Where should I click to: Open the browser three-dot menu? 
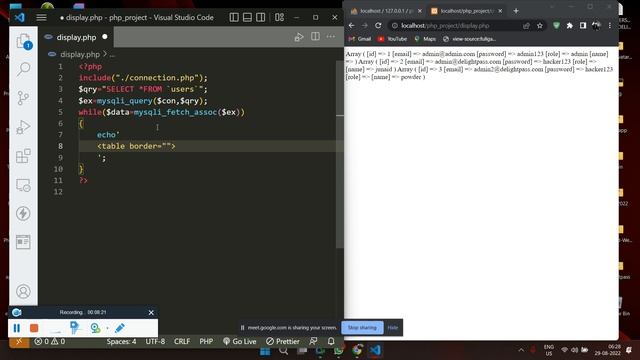(x=610, y=26)
